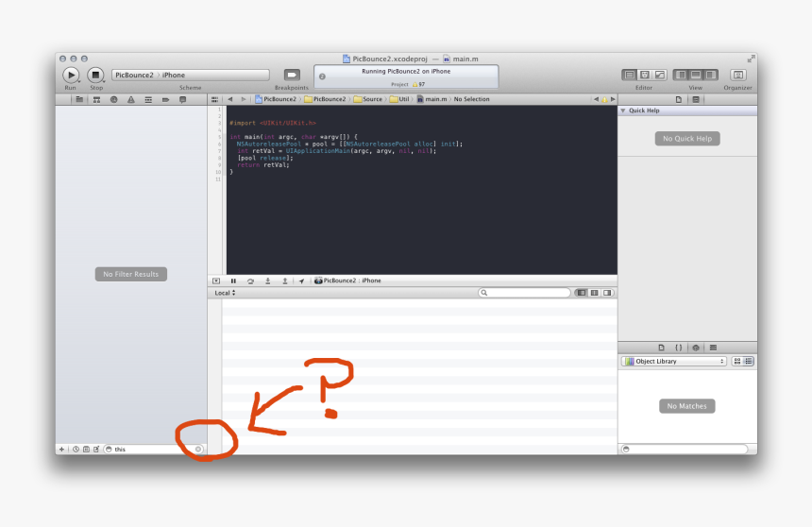812x527 pixels.
Task: Show only the console view
Action: coord(607,293)
